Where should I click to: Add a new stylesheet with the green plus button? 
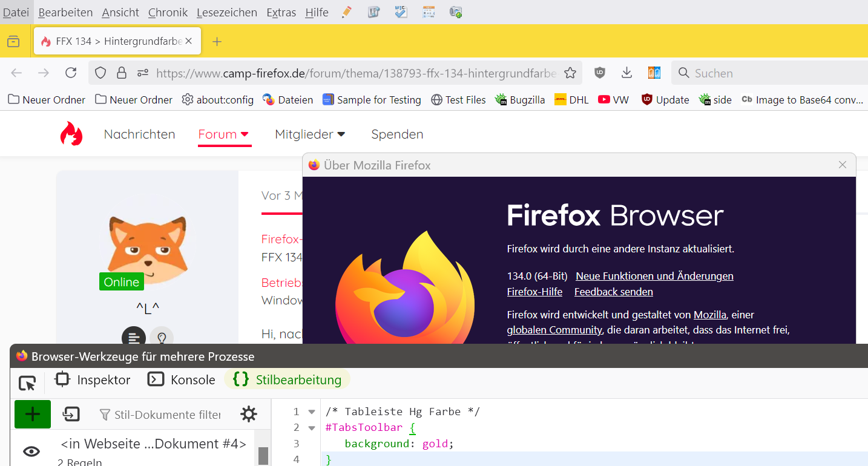tap(33, 415)
